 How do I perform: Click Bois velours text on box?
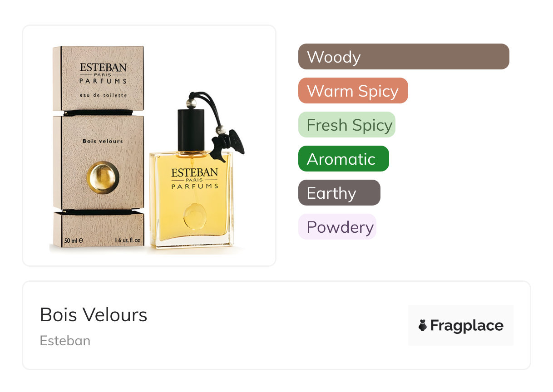[x=103, y=141]
